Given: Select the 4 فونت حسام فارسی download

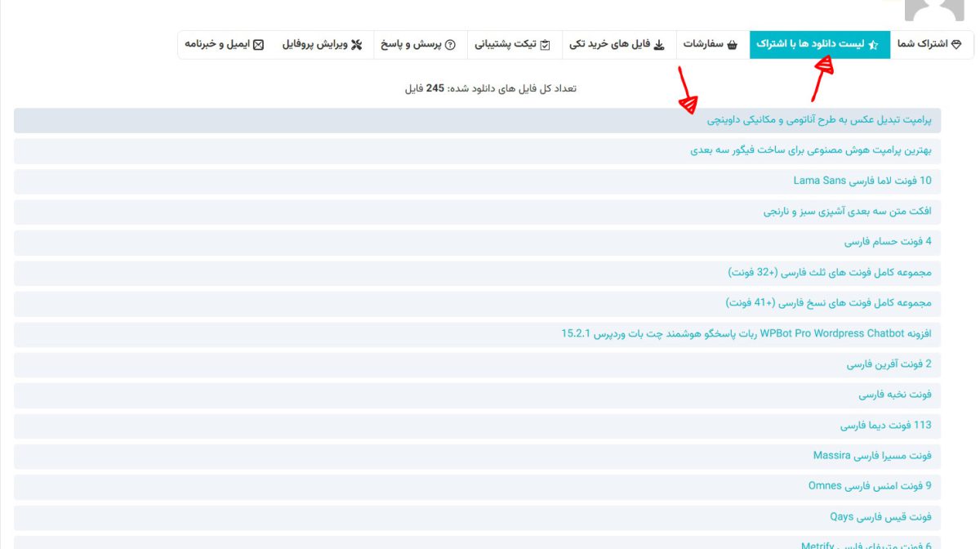Looking at the screenshot, I should [888, 242].
